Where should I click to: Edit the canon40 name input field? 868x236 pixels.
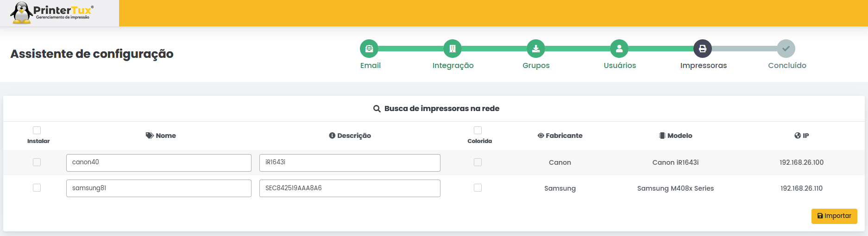pyautogui.click(x=159, y=163)
